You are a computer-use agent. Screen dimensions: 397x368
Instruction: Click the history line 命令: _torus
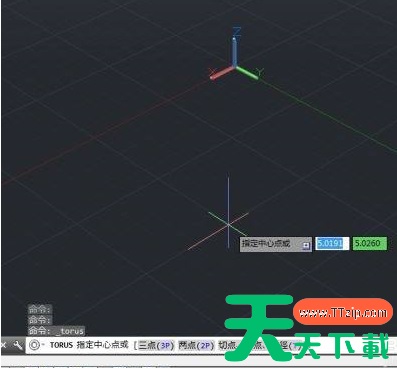pos(56,331)
